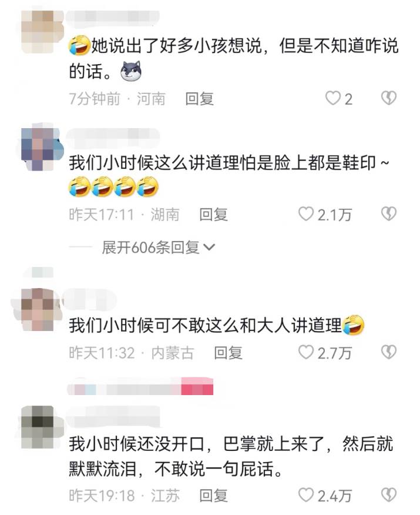Reply to the 昨天11:32 内蒙古 comment
The height and width of the screenshot is (515, 420).
tap(228, 353)
